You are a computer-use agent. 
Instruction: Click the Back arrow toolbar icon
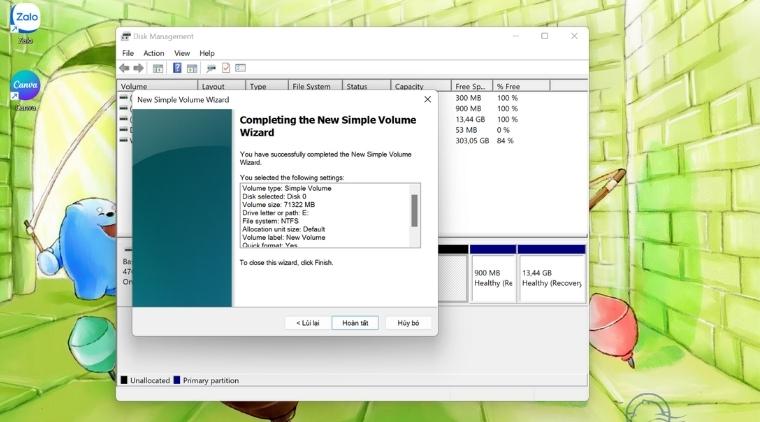click(x=125, y=68)
